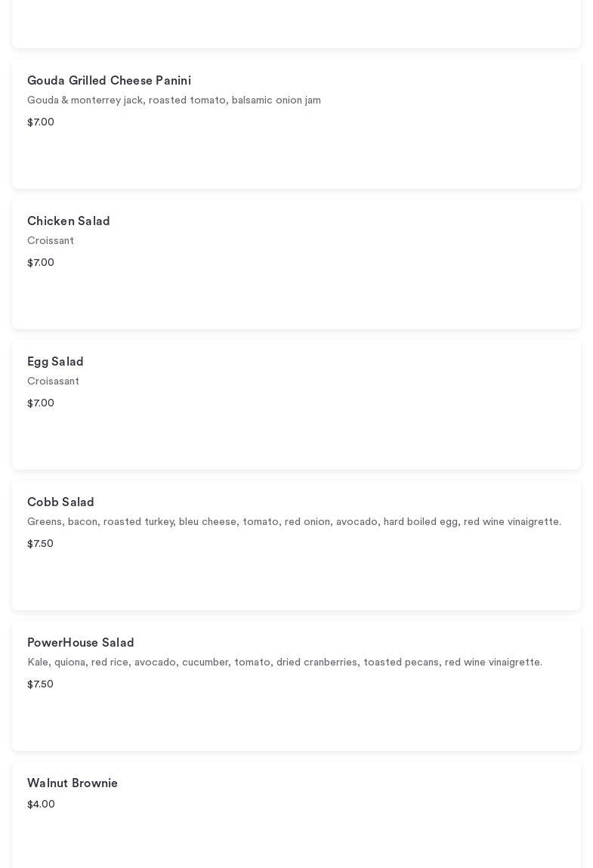Select the Chicken Salad menu item title
Viewport: 593px width, 868px height.
69,221
